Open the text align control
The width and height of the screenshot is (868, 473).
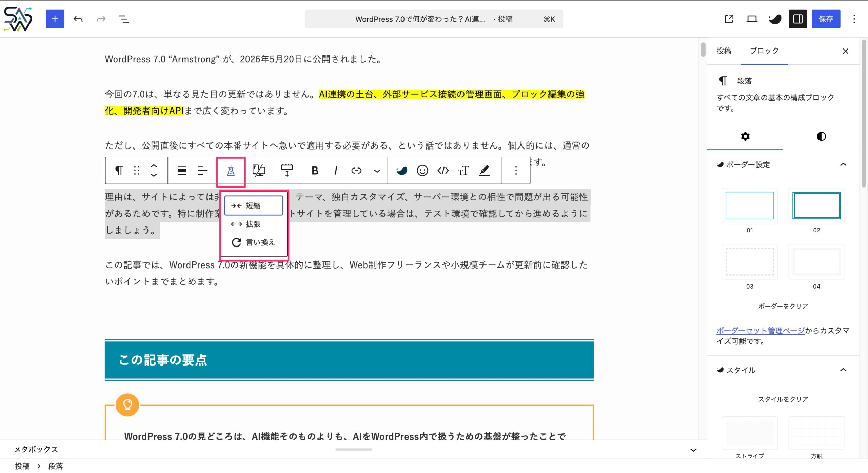click(202, 171)
